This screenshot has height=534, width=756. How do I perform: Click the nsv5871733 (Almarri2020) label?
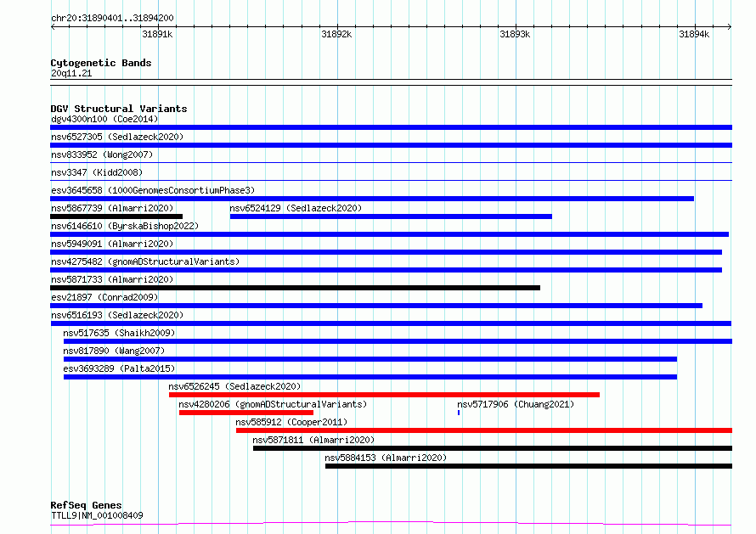point(112,279)
